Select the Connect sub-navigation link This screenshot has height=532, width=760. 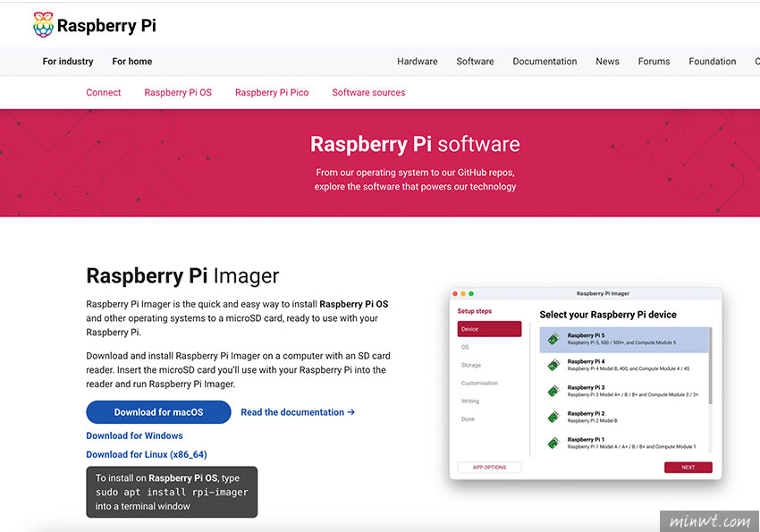pyautogui.click(x=103, y=93)
